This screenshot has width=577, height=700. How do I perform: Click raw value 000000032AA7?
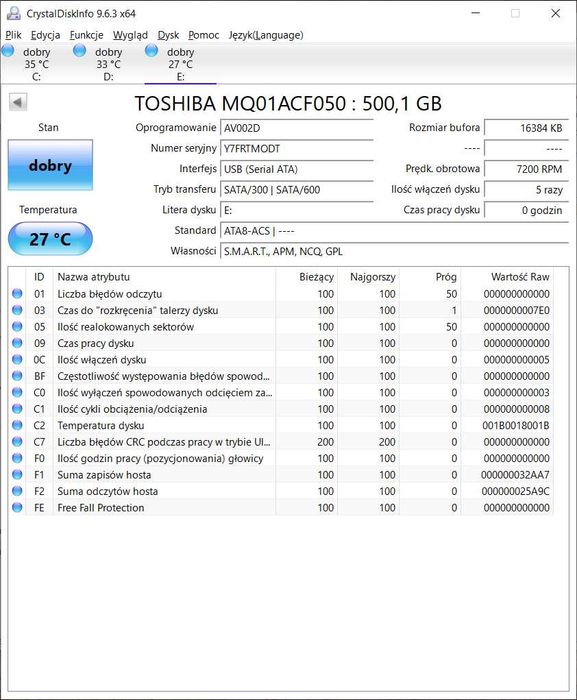(515, 475)
